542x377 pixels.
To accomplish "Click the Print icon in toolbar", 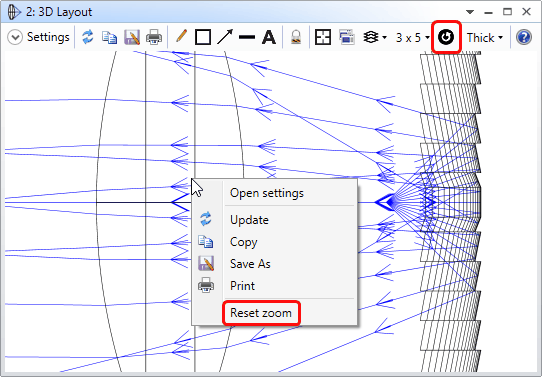I will tap(154, 37).
